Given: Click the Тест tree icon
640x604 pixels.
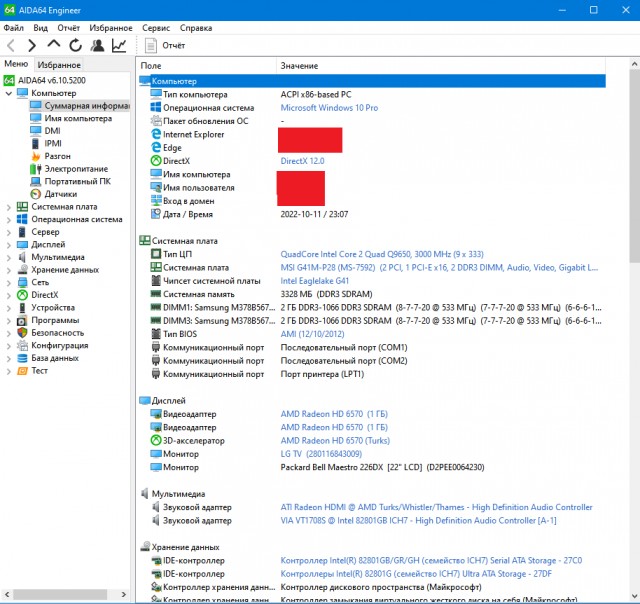Looking at the screenshot, I should [x=22, y=371].
